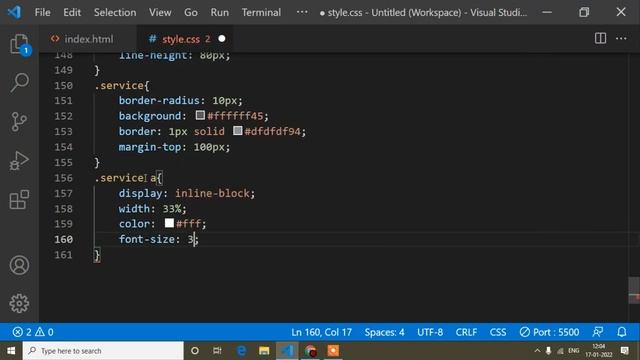Open File Explorer from taskbar

click(x=264, y=351)
